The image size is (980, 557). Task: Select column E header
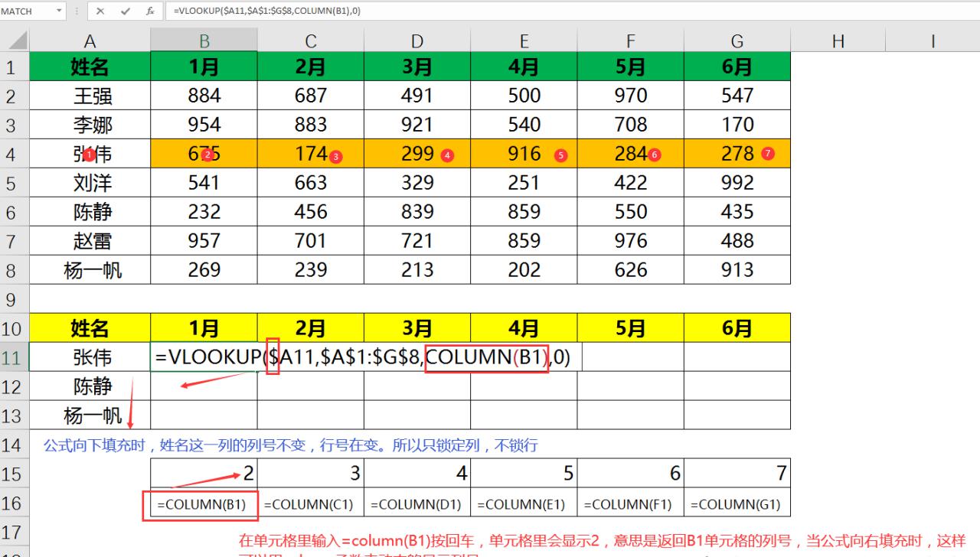(524, 41)
